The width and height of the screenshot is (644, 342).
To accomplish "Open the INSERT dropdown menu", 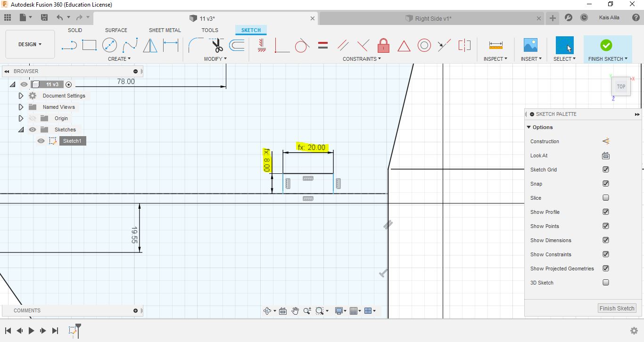I will coord(531,59).
